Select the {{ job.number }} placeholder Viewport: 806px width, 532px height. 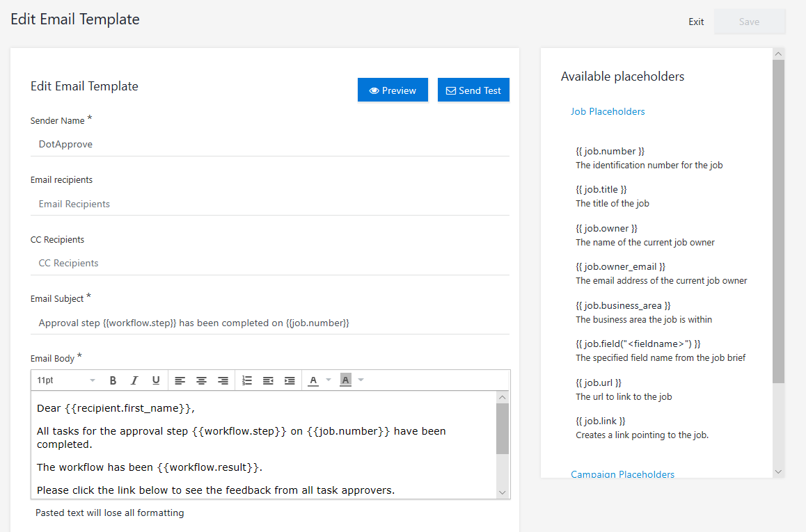coord(610,151)
